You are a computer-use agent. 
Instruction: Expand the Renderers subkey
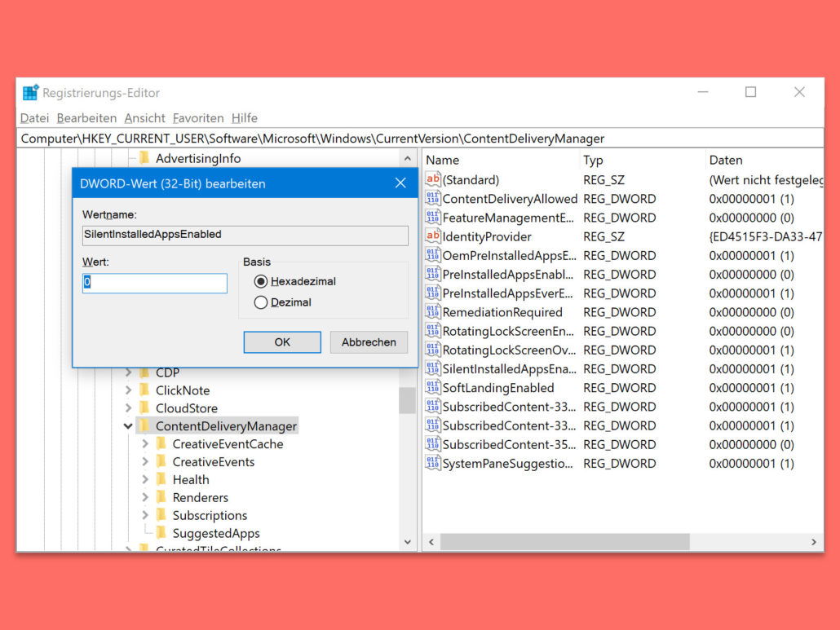tap(145, 497)
